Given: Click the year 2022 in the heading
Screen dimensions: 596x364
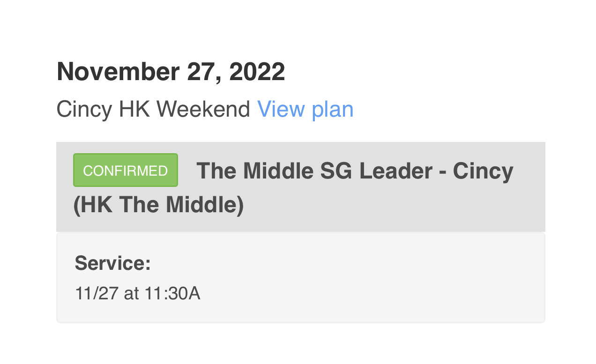Looking at the screenshot, I should (257, 72).
